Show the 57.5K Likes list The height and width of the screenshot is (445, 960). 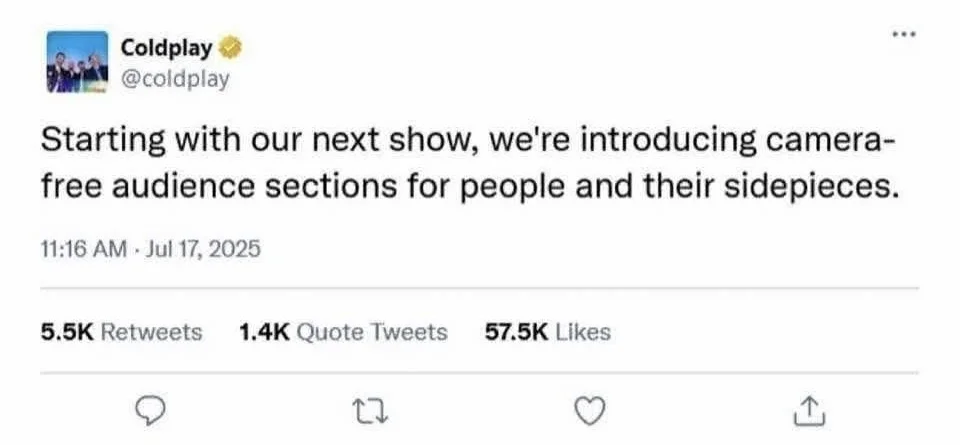[547, 332]
